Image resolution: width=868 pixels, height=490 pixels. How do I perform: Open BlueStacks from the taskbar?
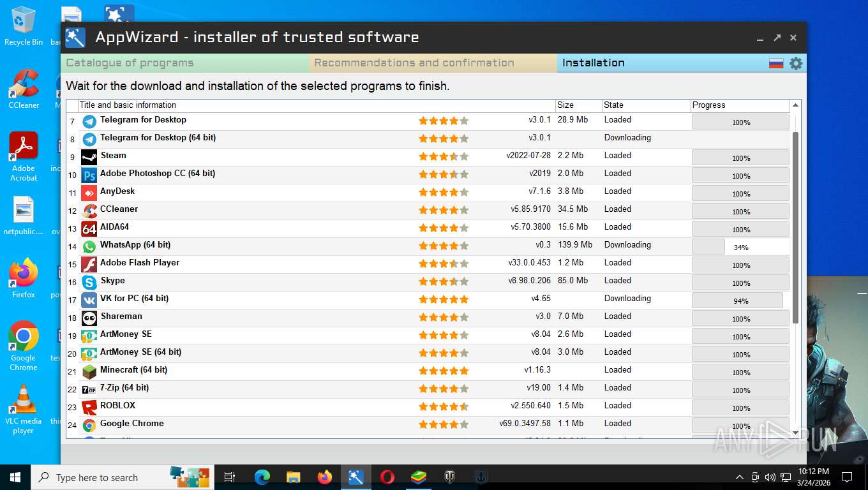point(419,477)
